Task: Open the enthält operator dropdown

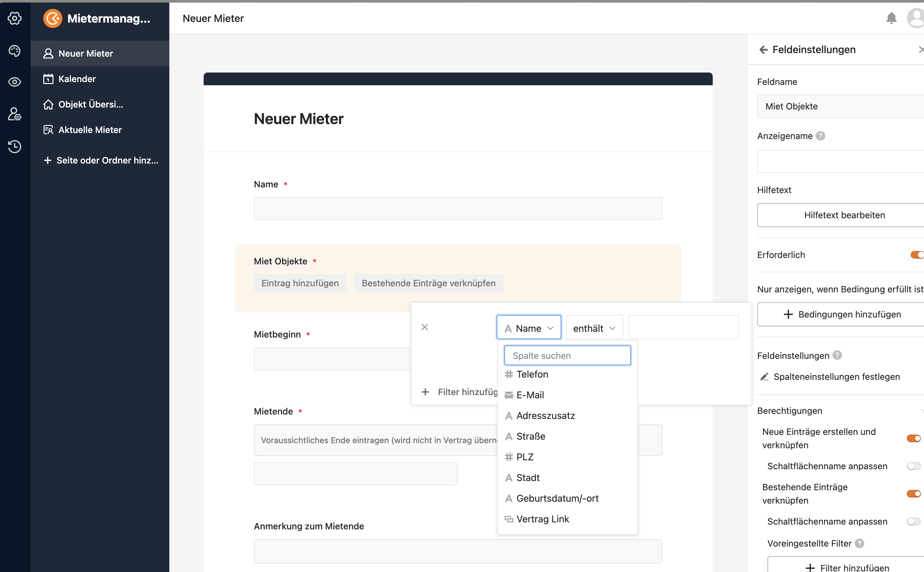Action: tap(594, 328)
